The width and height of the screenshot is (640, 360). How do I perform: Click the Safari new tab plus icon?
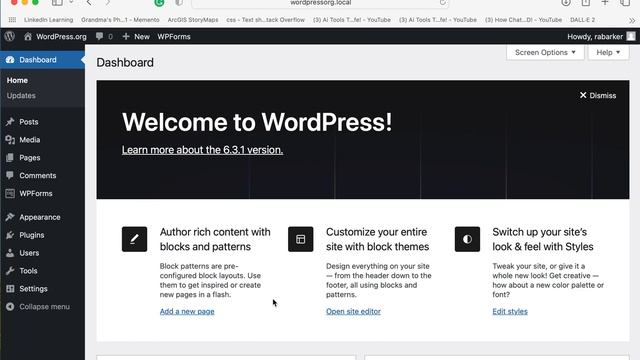click(x=605, y=2)
